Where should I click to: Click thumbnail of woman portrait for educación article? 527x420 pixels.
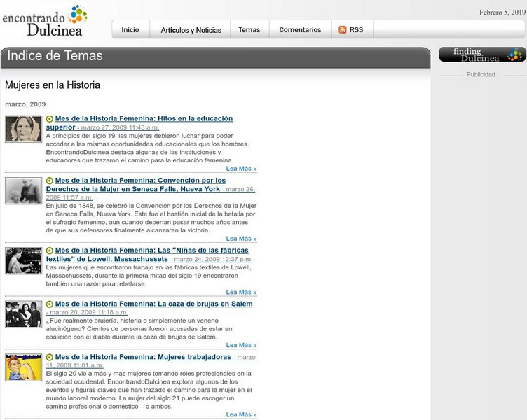click(x=24, y=129)
